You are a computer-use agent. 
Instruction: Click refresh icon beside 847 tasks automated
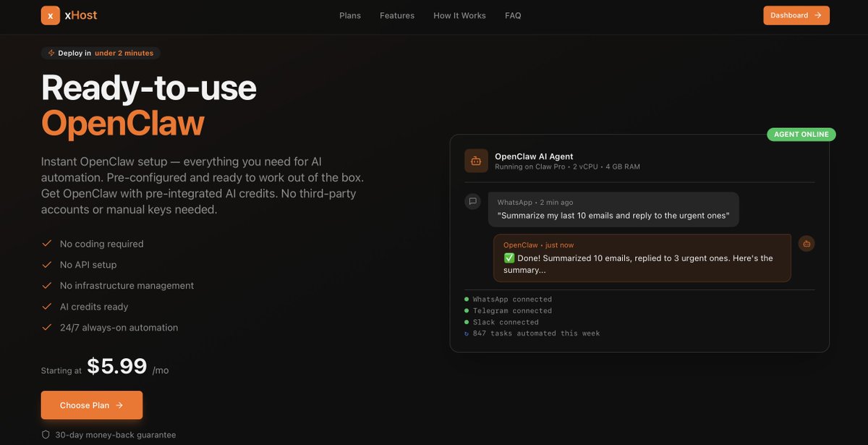tap(467, 334)
